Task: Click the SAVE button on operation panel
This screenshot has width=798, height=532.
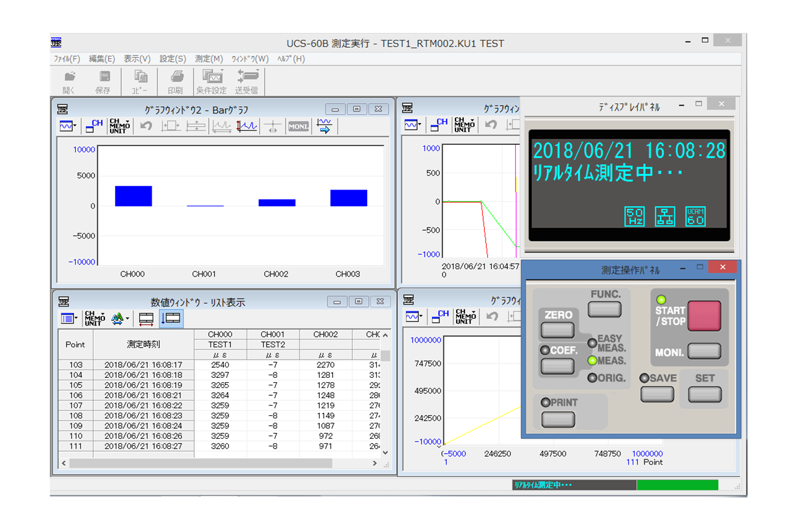Action: (x=657, y=395)
